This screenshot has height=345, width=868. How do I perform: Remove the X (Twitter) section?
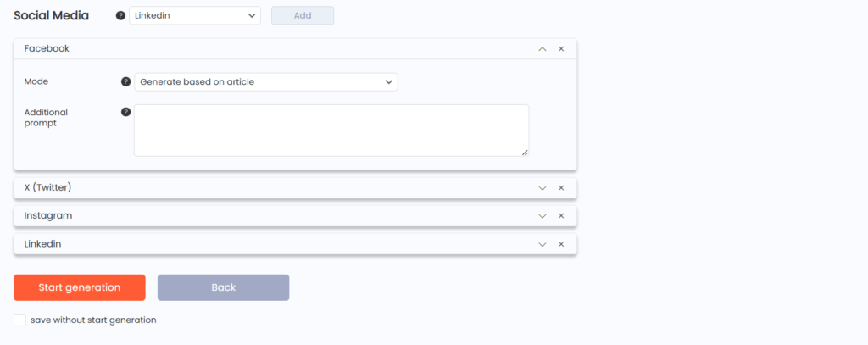point(561,187)
